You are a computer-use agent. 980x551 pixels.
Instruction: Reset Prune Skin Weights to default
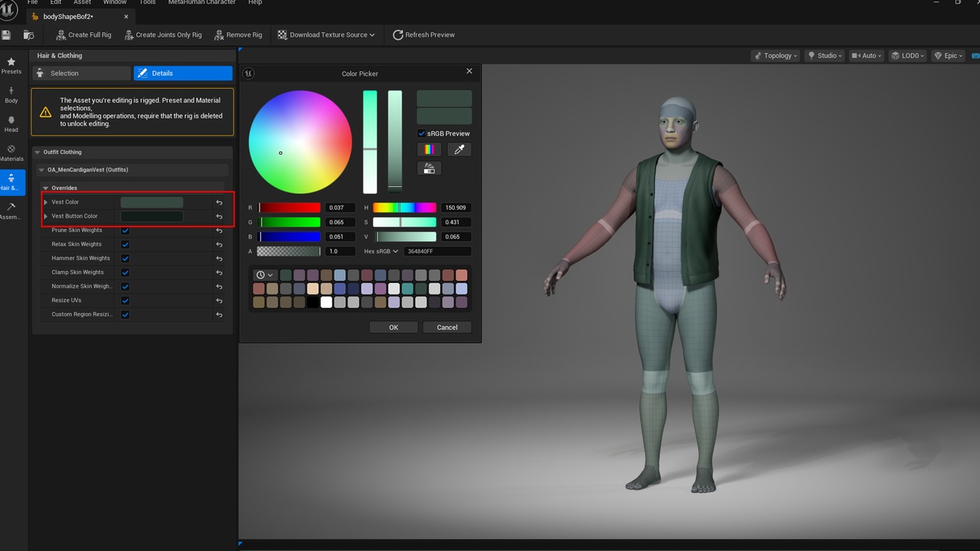point(219,230)
